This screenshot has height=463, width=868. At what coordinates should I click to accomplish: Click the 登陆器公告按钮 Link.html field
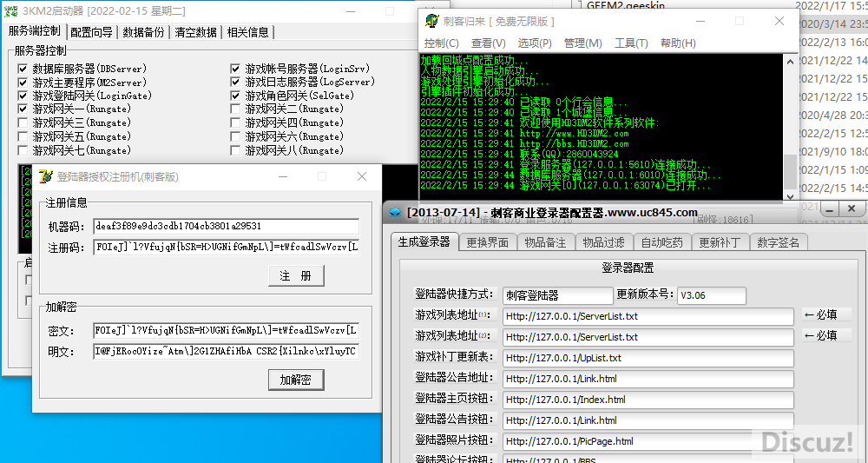coord(648,421)
